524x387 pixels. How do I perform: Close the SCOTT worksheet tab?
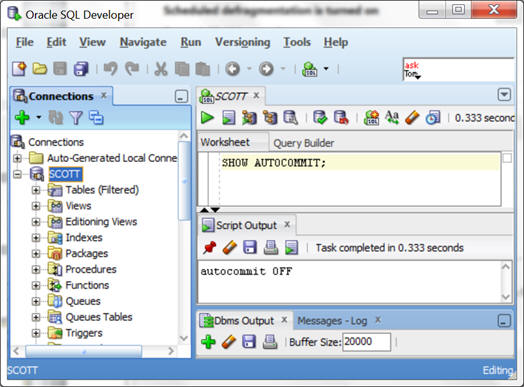tap(256, 96)
